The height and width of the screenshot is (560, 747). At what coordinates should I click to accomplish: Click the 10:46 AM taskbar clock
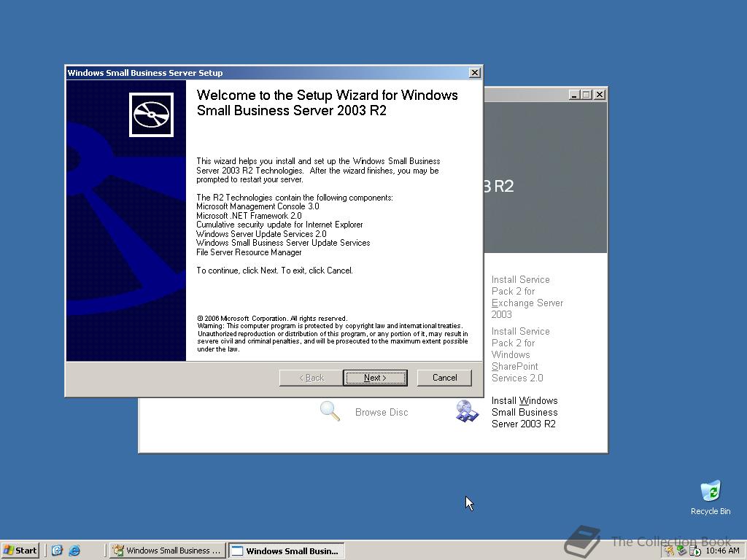click(x=722, y=551)
